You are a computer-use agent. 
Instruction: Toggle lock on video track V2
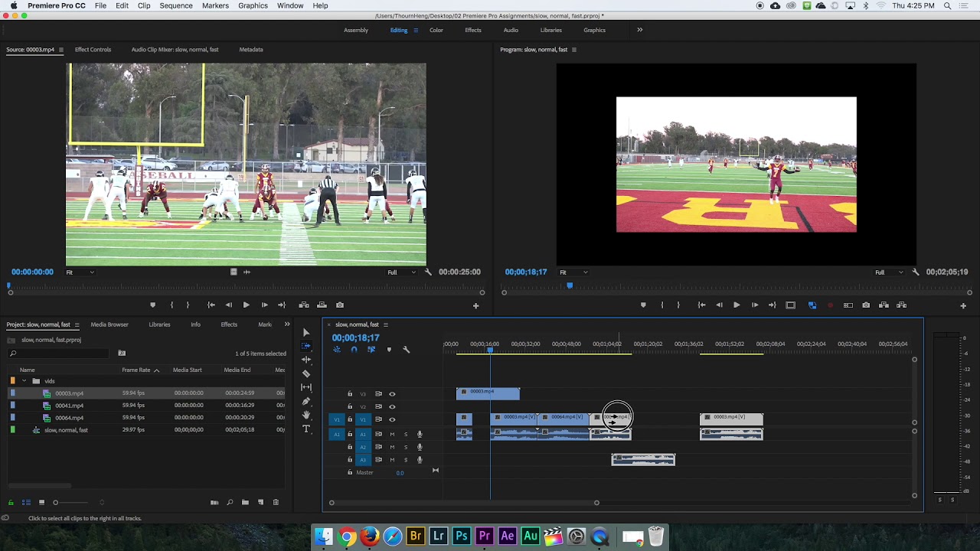(x=350, y=406)
